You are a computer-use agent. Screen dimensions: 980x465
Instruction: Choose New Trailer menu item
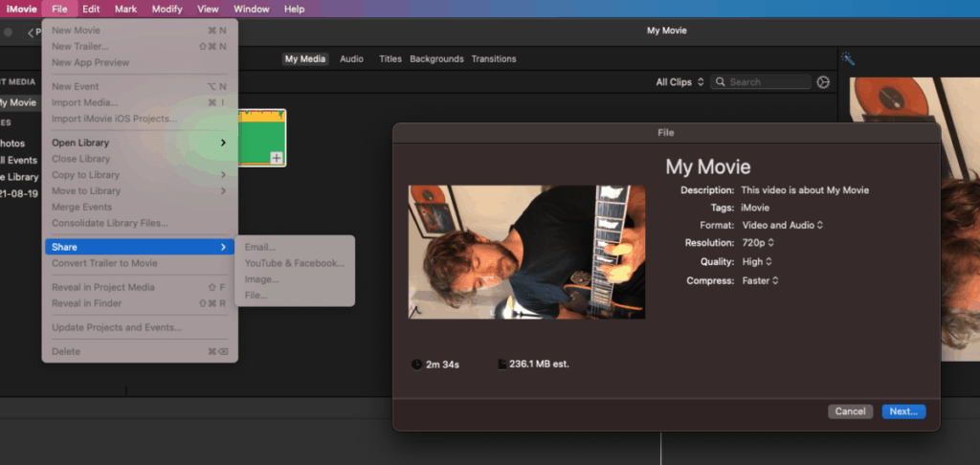140,46
